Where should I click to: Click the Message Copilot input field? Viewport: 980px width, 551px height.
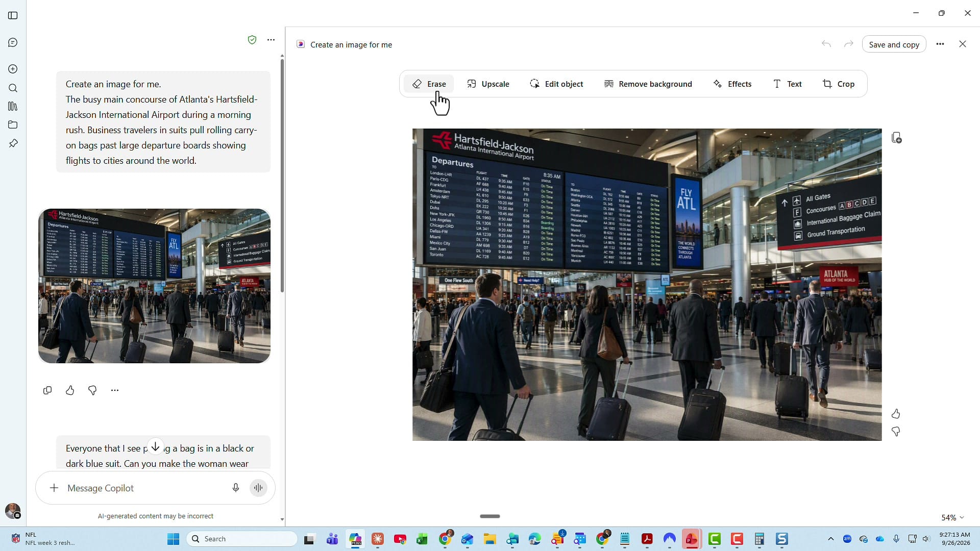pyautogui.click(x=145, y=488)
